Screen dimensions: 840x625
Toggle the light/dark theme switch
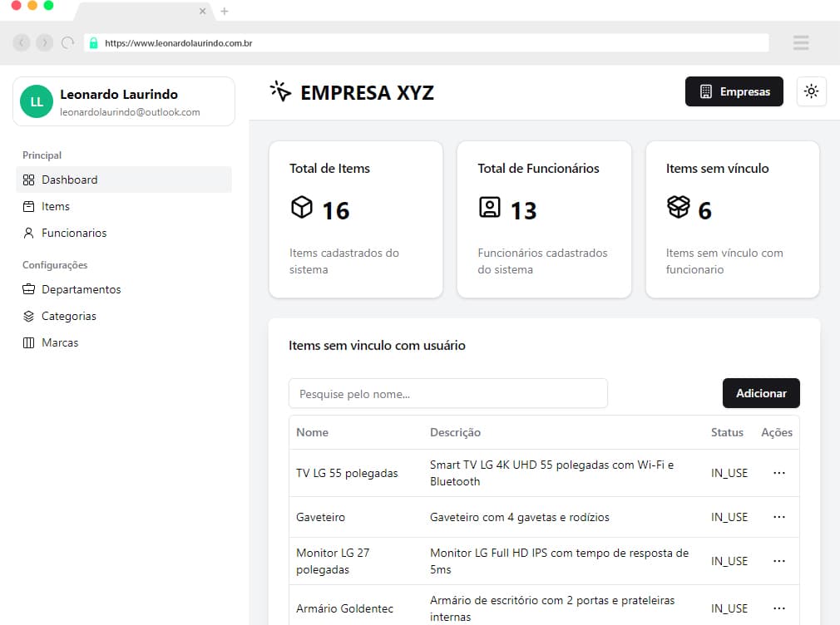[x=812, y=91]
